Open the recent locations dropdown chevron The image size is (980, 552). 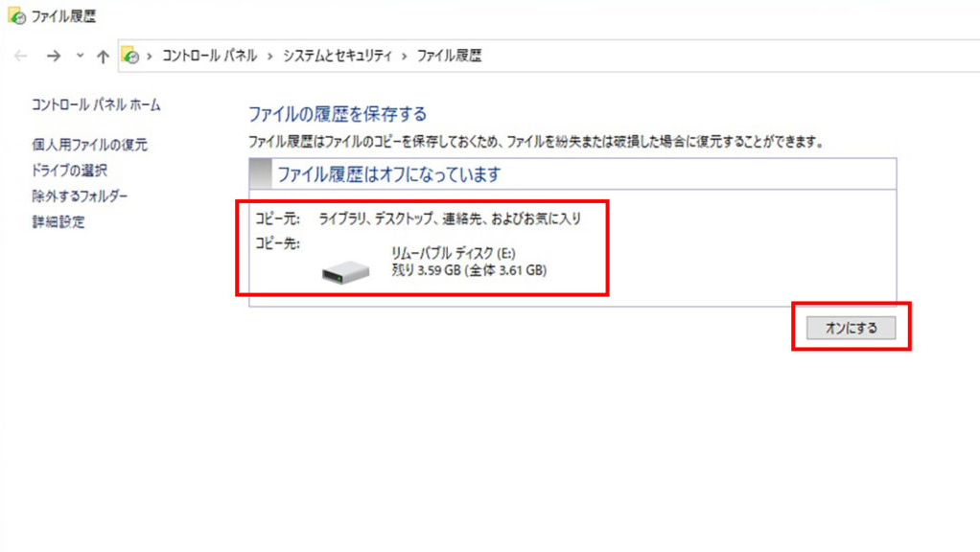80,56
